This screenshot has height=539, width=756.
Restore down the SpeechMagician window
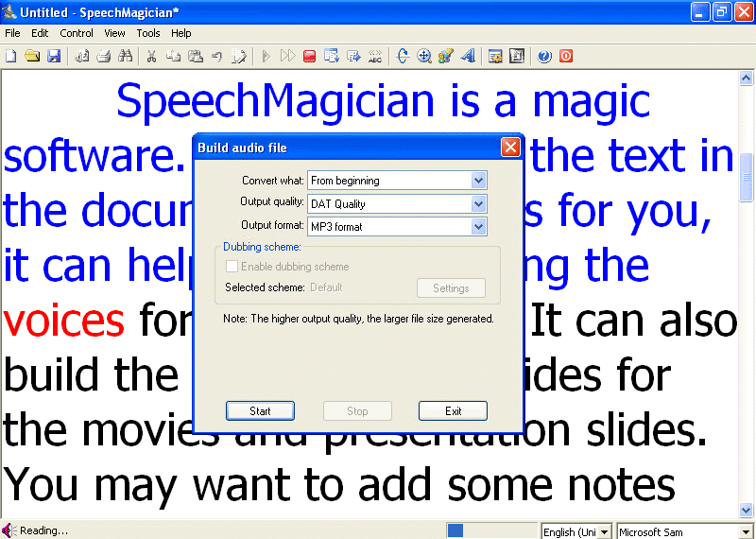coord(722,11)
